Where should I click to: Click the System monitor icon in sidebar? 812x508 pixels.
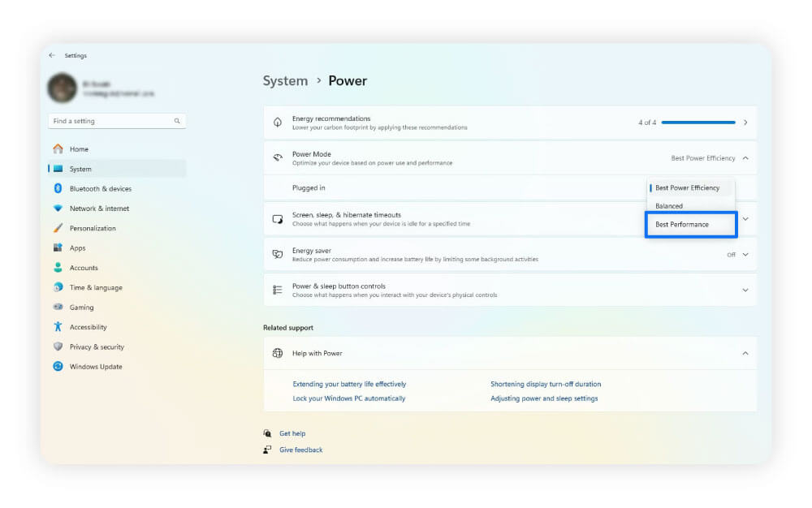(58, 169)
